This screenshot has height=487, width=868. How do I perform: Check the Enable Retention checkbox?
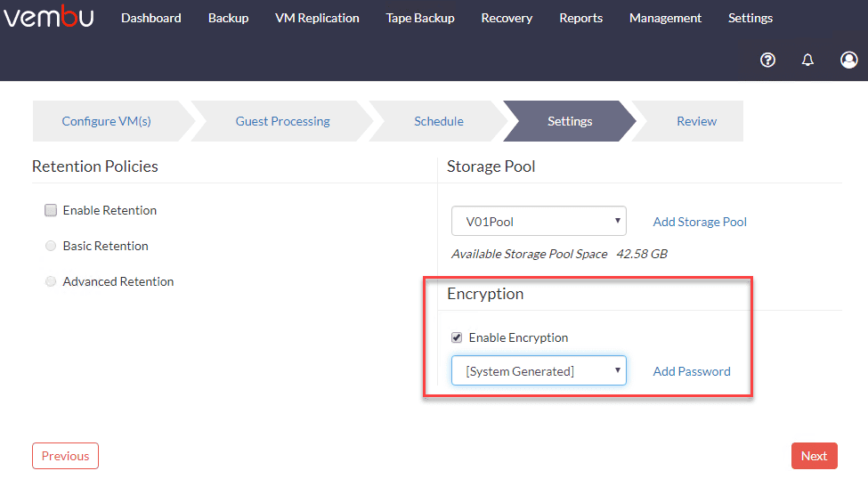point(51,211)
